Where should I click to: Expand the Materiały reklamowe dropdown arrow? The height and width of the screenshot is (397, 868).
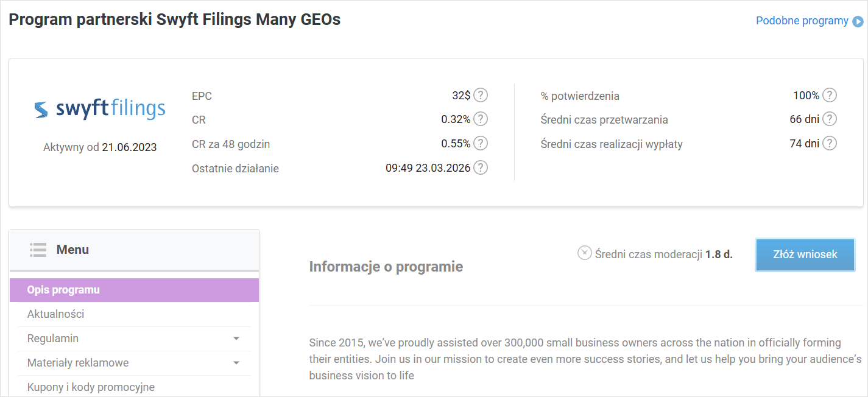tap(236, 363)
